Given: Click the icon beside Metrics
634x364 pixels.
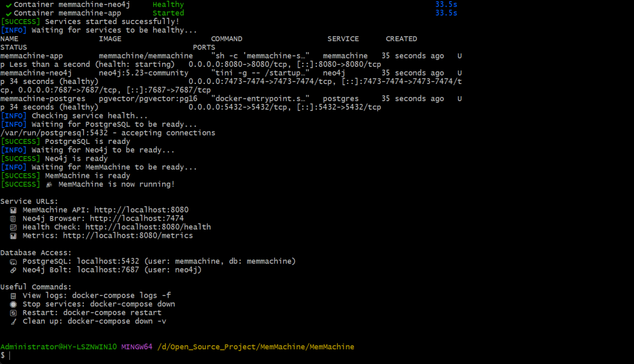Looking at the screenshot, I should tap(14, 236).
